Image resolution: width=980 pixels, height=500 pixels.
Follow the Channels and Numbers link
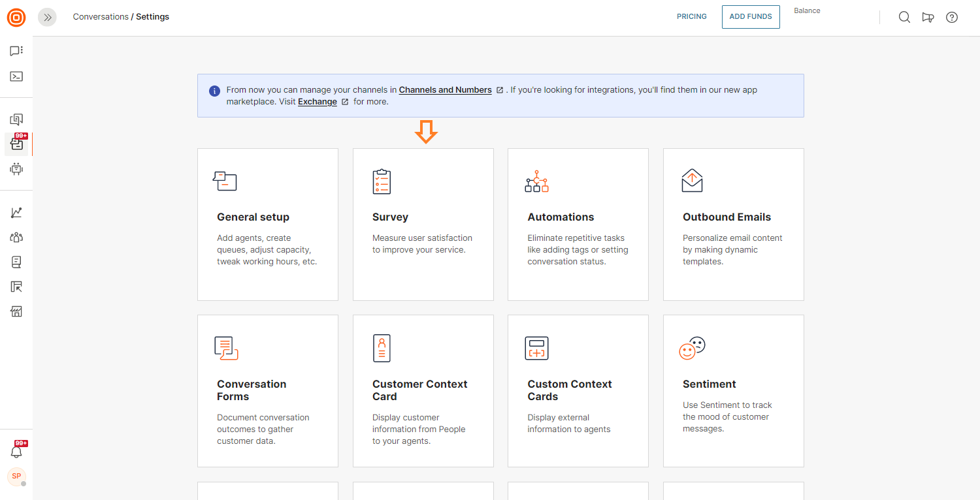coord(445,90)
